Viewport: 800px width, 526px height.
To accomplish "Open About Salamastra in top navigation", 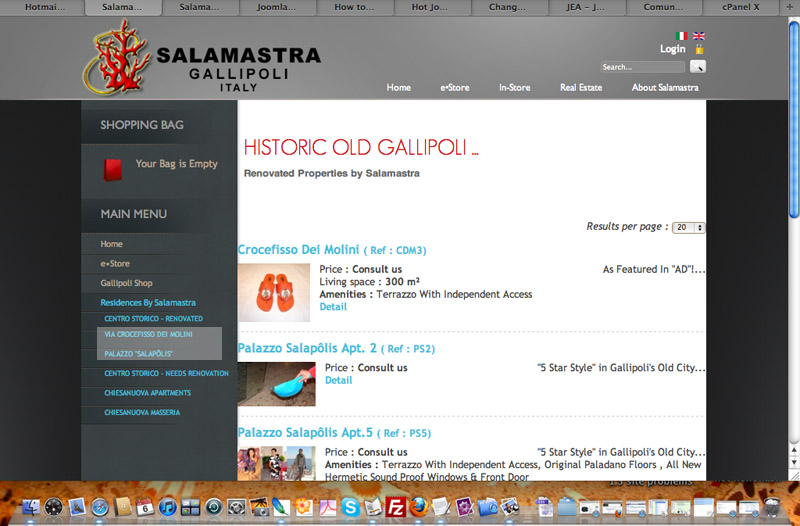I will click(665, 87).
